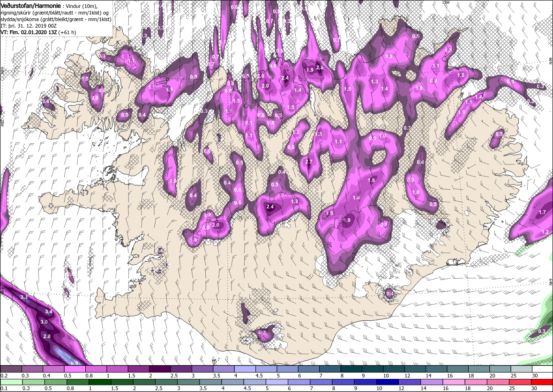Click the '15W' longitude label
This screenshot has width=553, height=392.
(x=446, y=2)
